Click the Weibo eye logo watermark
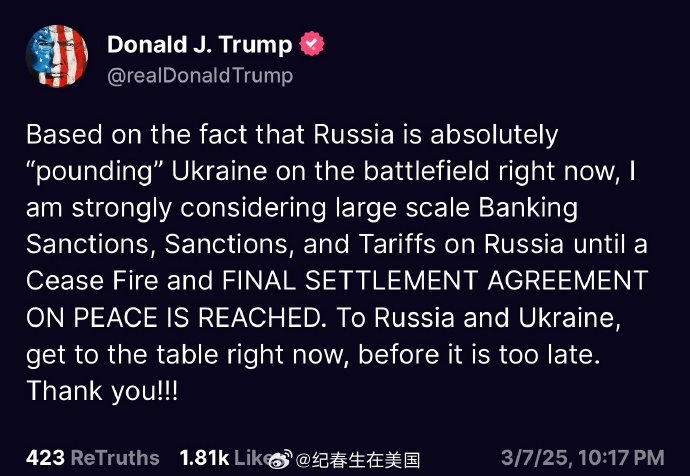Image resolution: width=690 pixels, height=476 pixels. click(281, 460)
